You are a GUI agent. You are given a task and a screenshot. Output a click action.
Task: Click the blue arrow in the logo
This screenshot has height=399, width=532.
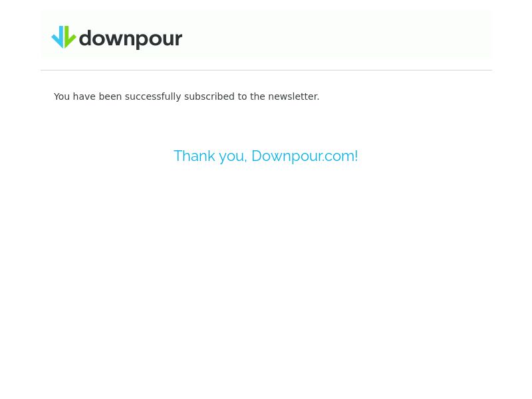click(x=58, y=37)
